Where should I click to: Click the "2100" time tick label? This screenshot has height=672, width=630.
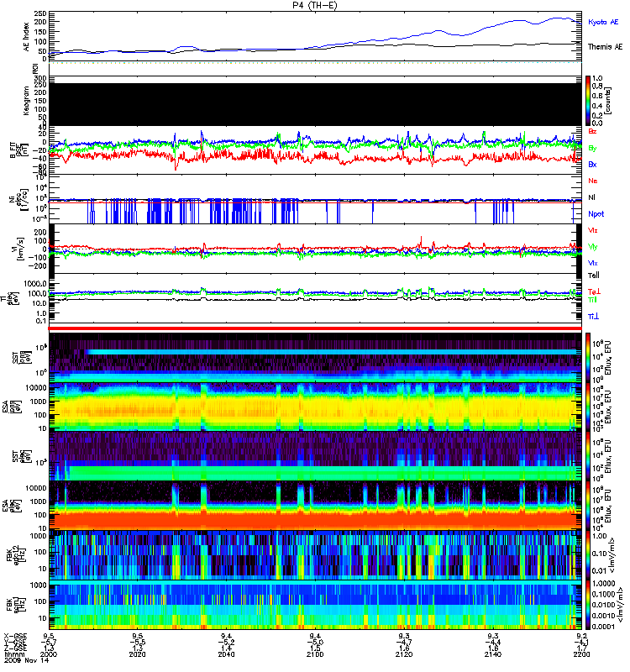pyautogui.click(x=315, y=654)
